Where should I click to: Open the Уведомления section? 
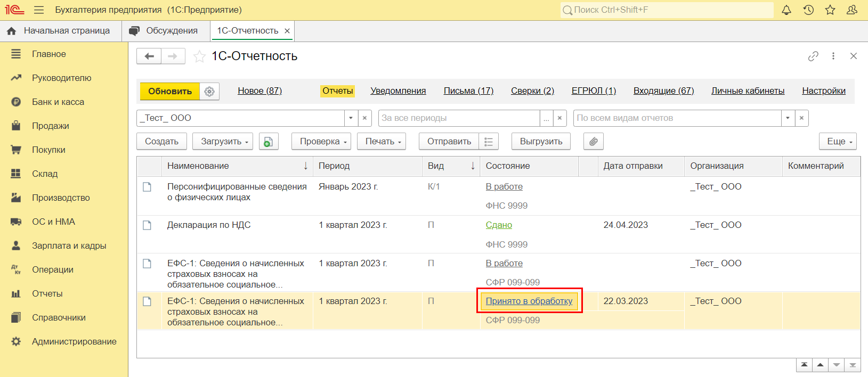click(399, 91)
